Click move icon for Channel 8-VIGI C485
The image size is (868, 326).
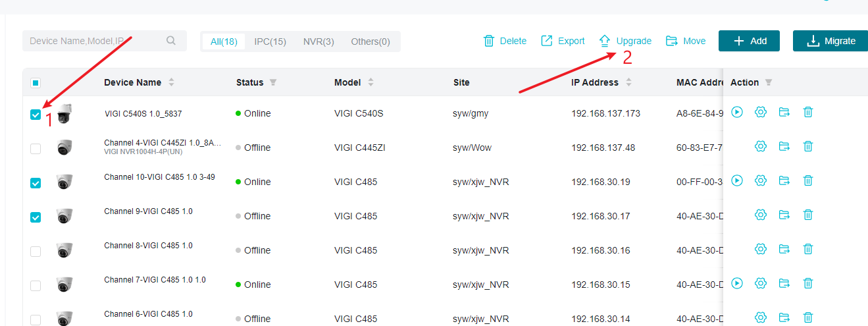tap(784, 249)
